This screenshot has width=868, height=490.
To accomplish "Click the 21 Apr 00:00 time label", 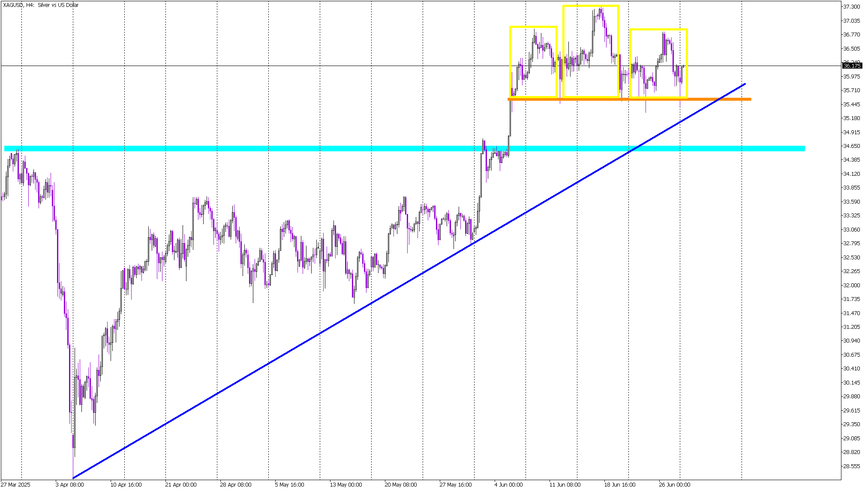I will point(181,485).
